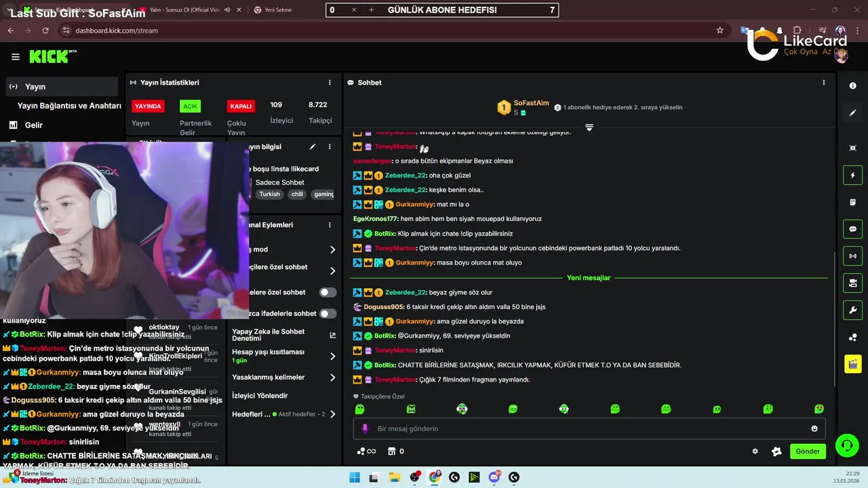Click the Turkish stream tag
868x488 pixels.
coord(269,194)
